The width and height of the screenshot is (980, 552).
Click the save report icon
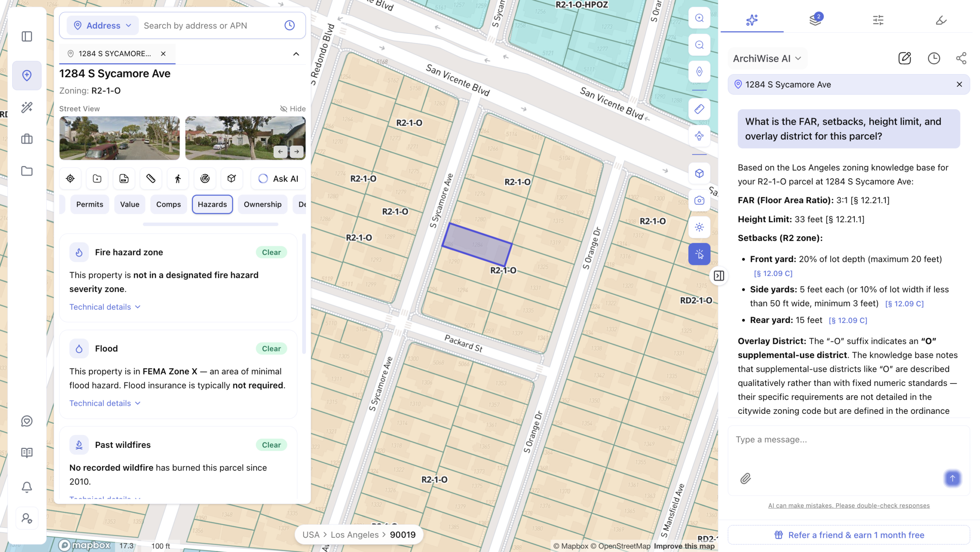click(124, 178)
